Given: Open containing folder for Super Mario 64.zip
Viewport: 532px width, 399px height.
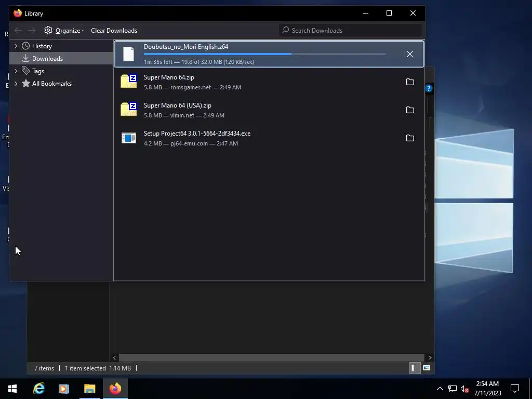Looking at the screenshot, I should (x=410, y=82).
